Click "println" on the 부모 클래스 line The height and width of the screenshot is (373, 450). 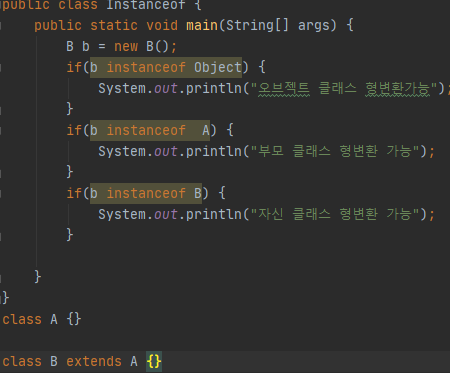[x=214, y=151]
